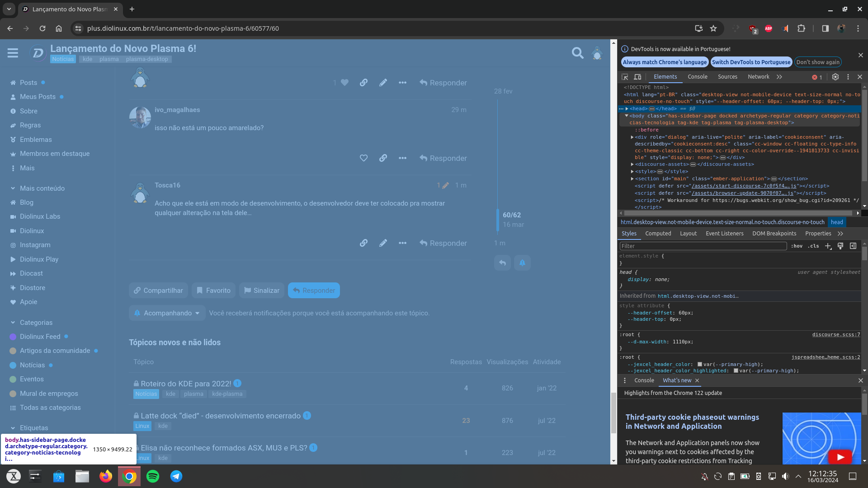Open the Acompanhando notification dropdown
Screen dimensions: 868x488
tap(167, 313)
